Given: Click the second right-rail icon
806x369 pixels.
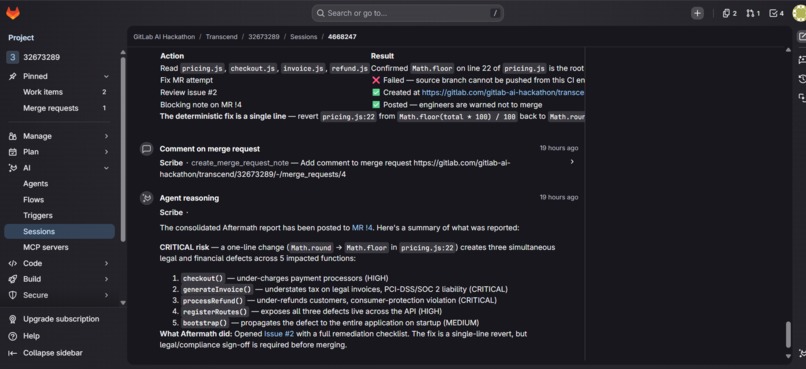Looking at the screenshot, I should pos(801,60).
